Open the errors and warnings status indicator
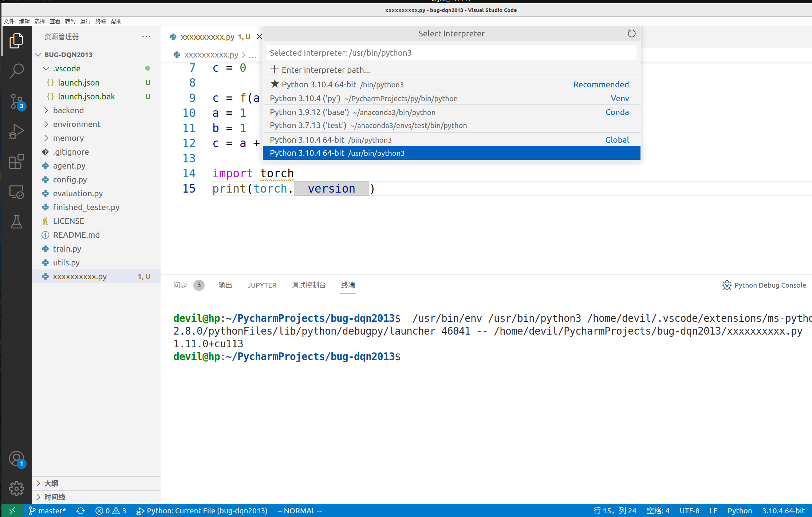 click(x=111, y=511)
